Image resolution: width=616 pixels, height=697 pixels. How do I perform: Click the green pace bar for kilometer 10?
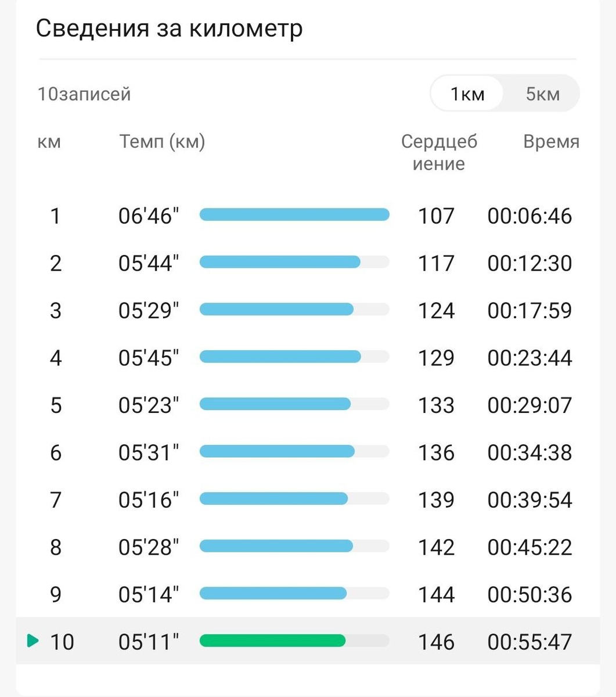(x=294, y=641)
